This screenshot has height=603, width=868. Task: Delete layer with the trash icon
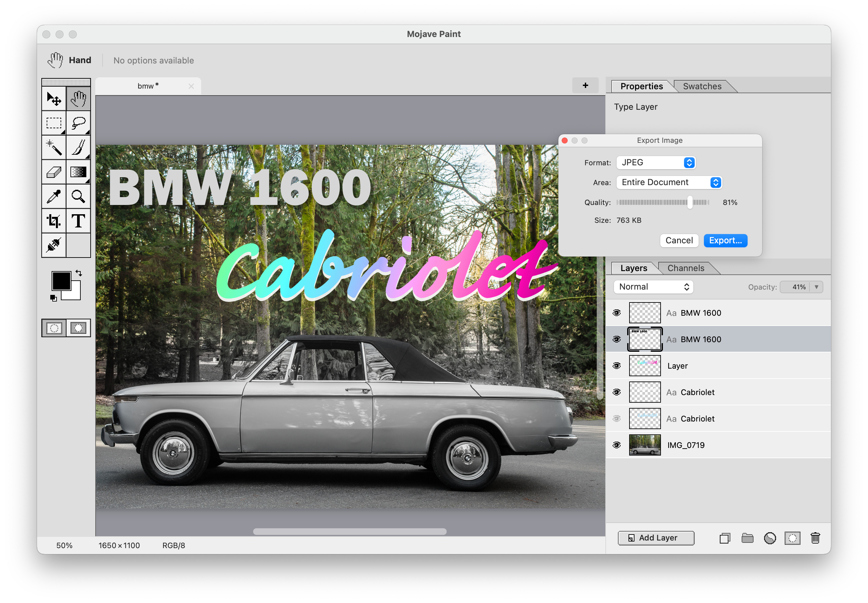pos(815,538)
